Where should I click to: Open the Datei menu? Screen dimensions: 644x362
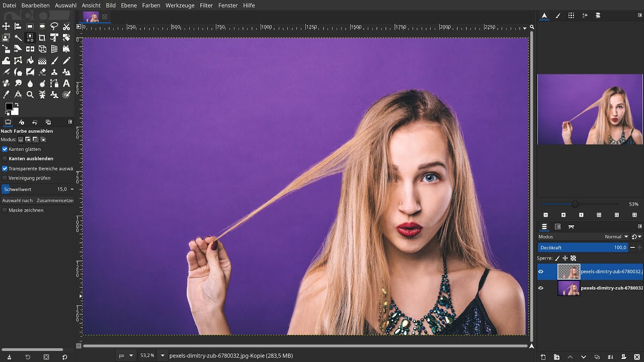point(10,5)
